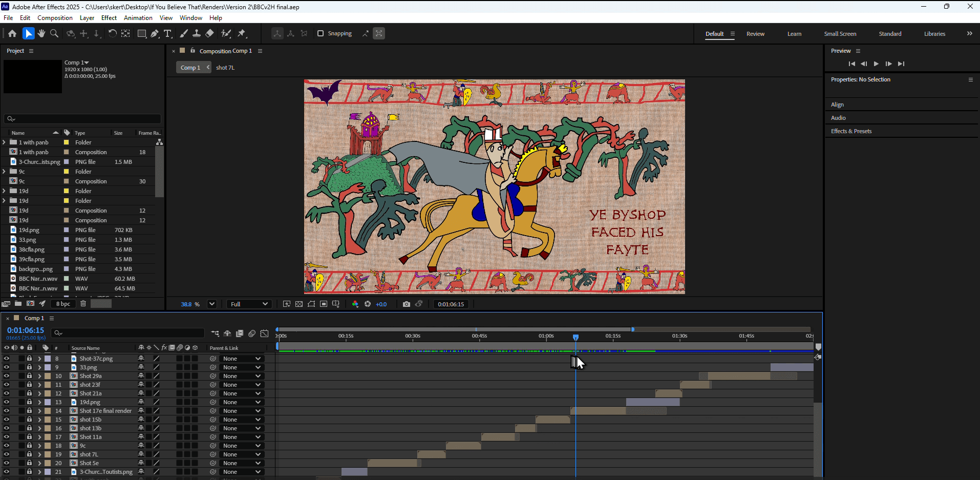This screenshot has width=980, height=480.
Task: Select the Clone Stamp tool
Action: point(196,33)
